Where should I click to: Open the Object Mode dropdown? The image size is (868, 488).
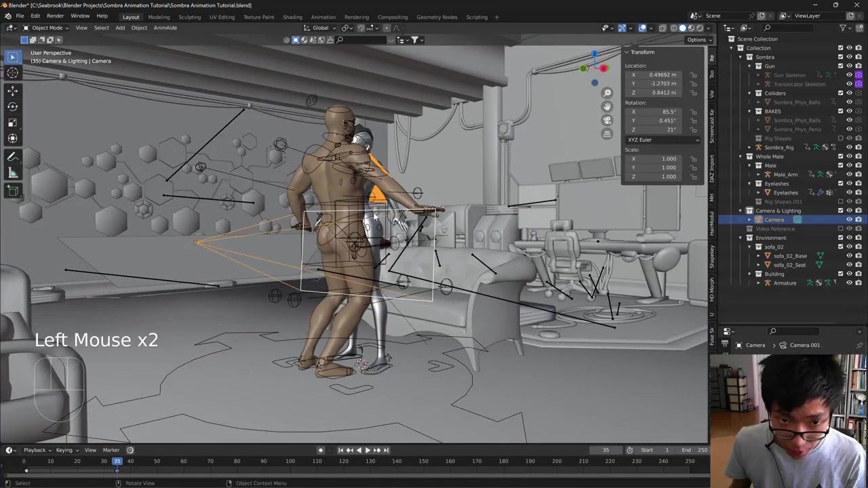pos(46,28)
